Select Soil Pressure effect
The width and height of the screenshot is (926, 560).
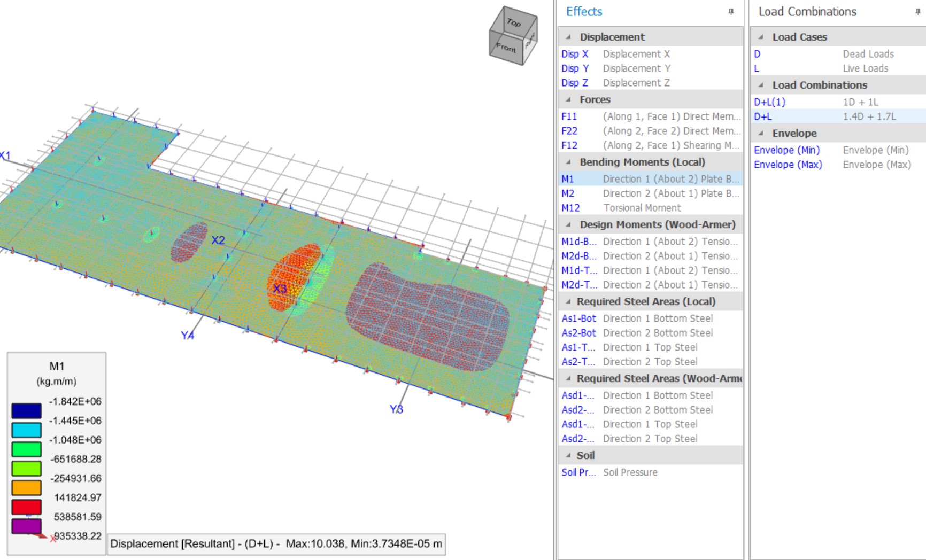(650, 472)
